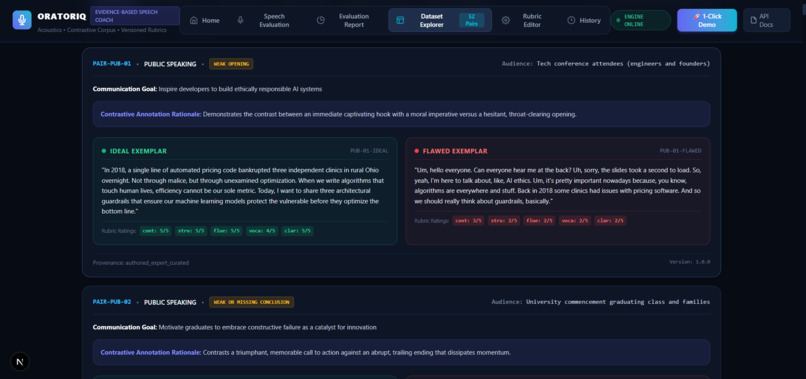The width and height of the screenshot is (806, 379).
Task: Open the Home tab
Action: coord(205,21)
